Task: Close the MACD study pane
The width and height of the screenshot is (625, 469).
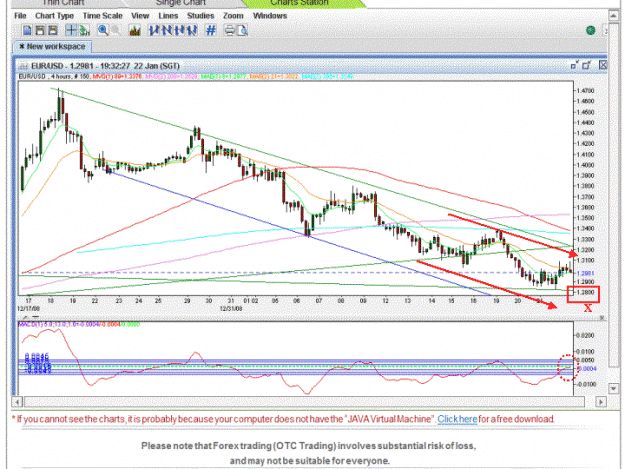Action: (602, 318)
